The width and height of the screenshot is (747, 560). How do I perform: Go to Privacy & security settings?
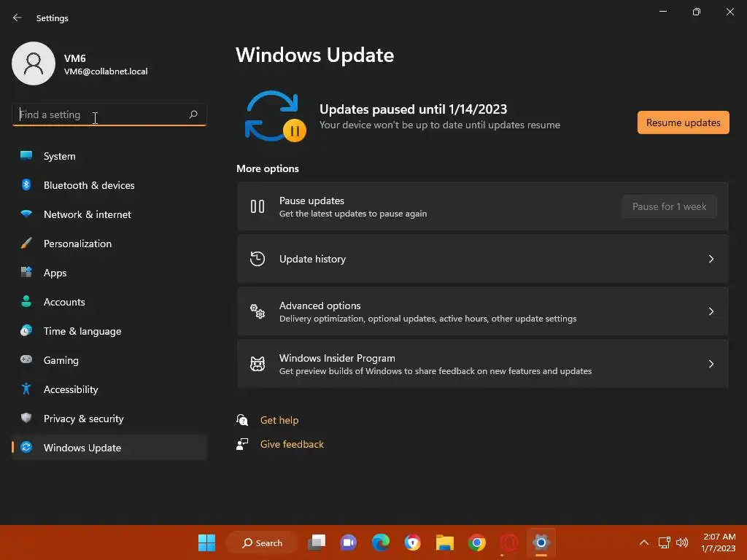(109, 419)
